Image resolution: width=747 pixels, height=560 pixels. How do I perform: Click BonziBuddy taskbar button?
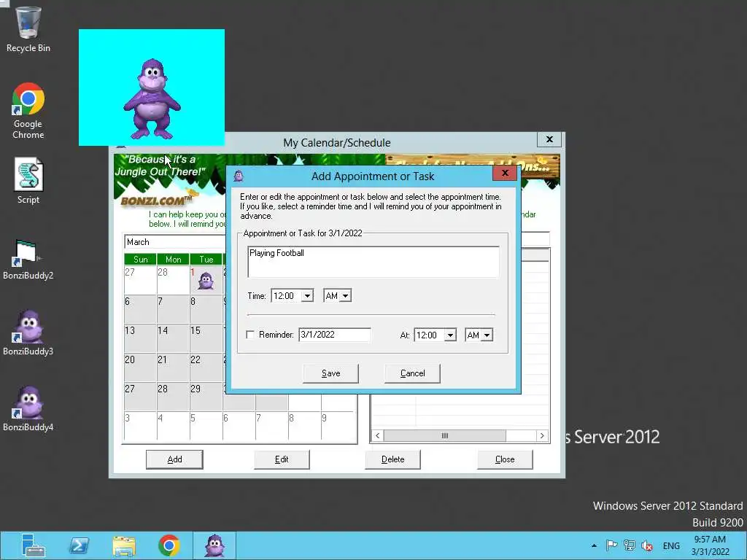pyautogui.click(x=214, y=545)
